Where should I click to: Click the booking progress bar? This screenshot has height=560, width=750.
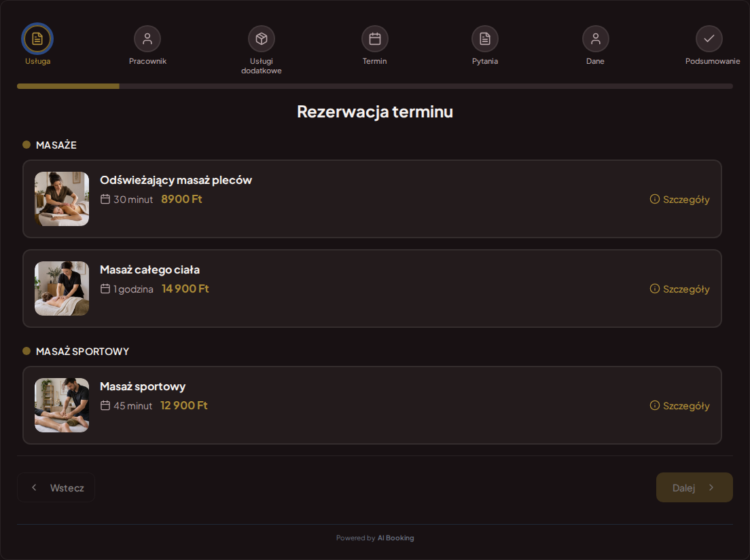pos(374,86)
